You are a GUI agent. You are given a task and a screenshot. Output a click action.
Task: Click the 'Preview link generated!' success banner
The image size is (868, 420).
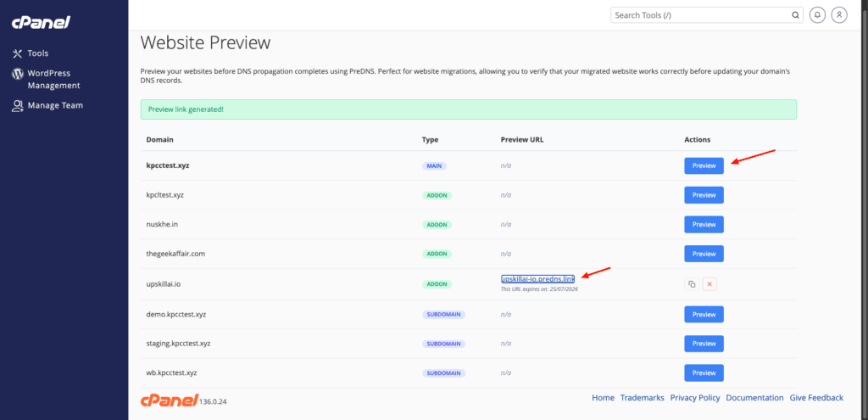click(468, 109)
